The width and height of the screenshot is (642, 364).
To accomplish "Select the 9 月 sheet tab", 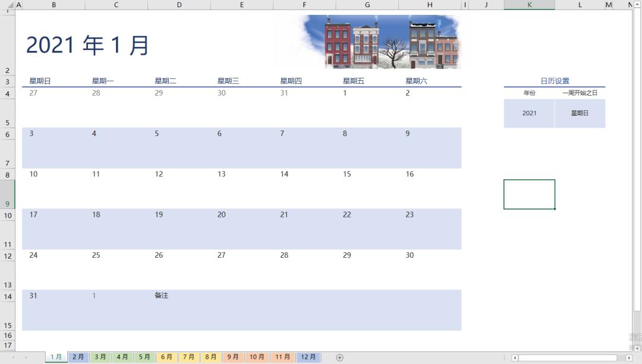I will (232, 357).
